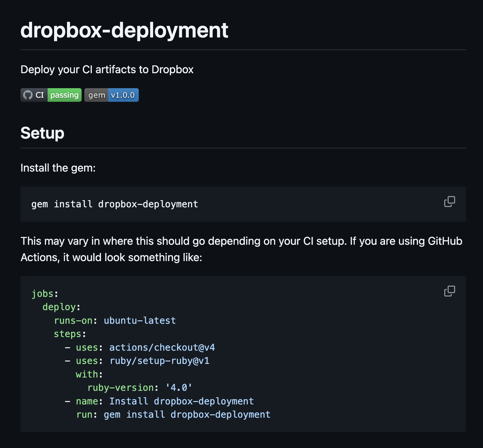Click the 'deploy:' line in YAML
483x448 pixels.
(x=62, y=307)
